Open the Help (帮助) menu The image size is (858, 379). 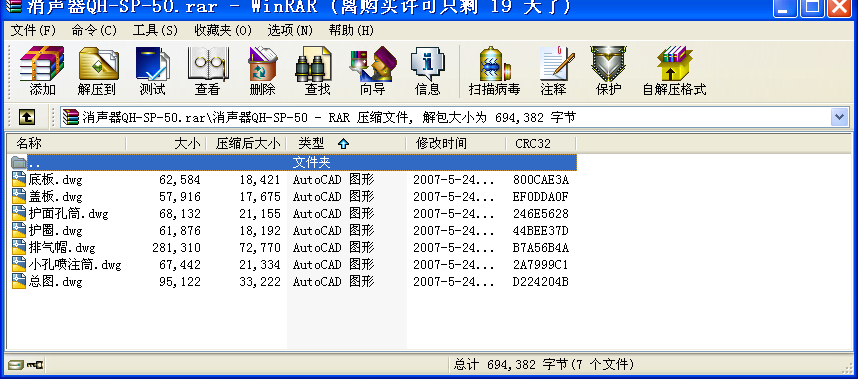pos(351,30)
